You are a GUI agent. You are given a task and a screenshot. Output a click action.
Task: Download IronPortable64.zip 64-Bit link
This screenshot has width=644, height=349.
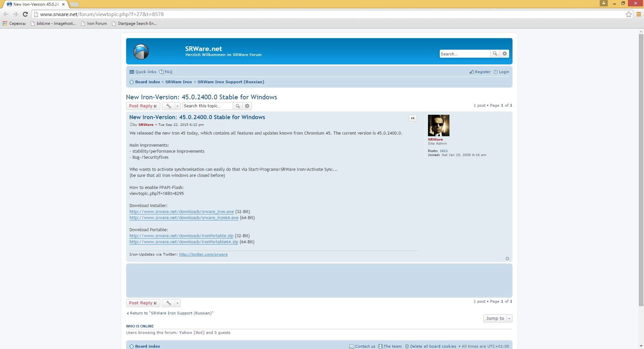pyautogui.click(x=184, y=242)
